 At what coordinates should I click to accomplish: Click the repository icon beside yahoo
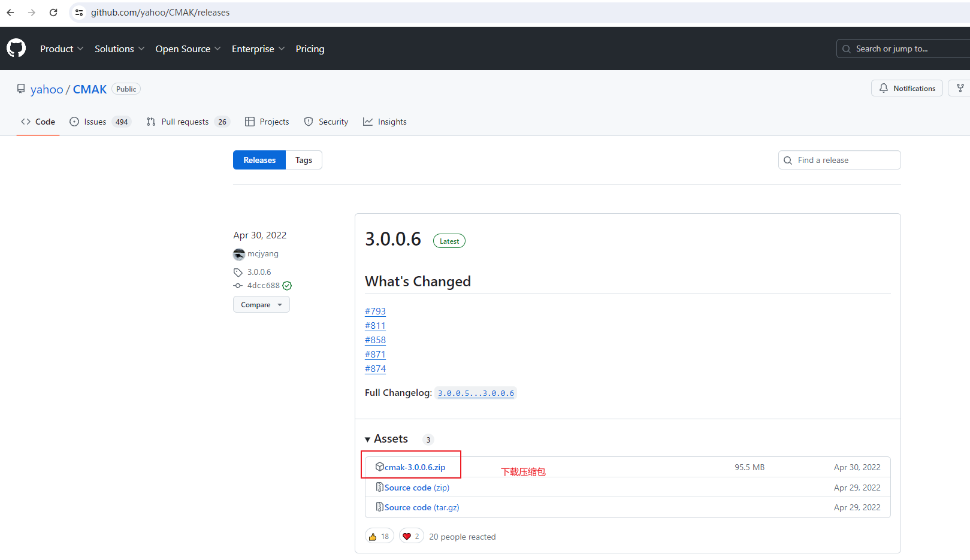click(21, 89)
